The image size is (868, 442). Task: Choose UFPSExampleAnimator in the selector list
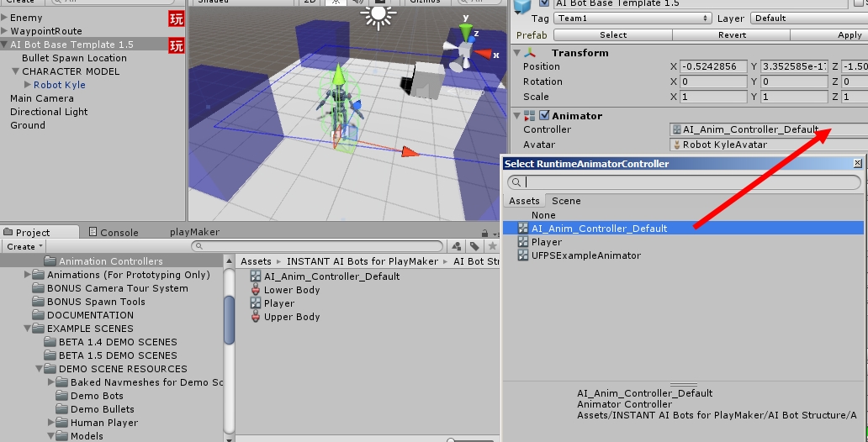[683, 255]
